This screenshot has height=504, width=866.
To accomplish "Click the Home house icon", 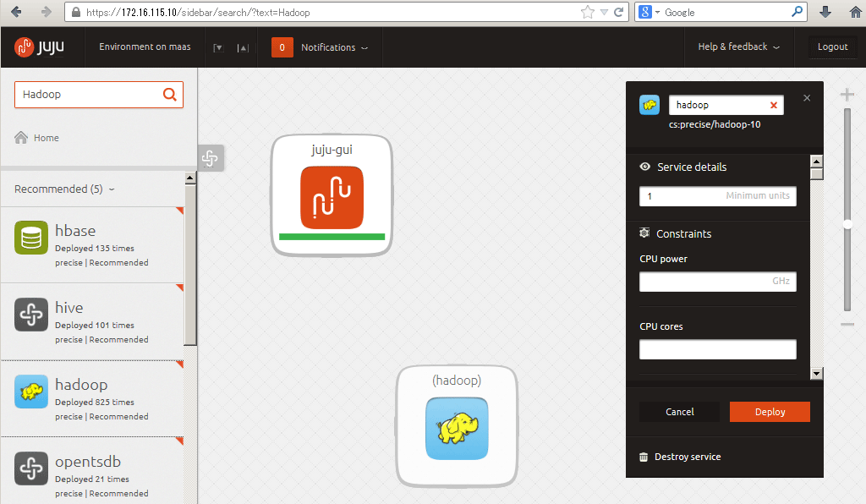I will point(21,138).
